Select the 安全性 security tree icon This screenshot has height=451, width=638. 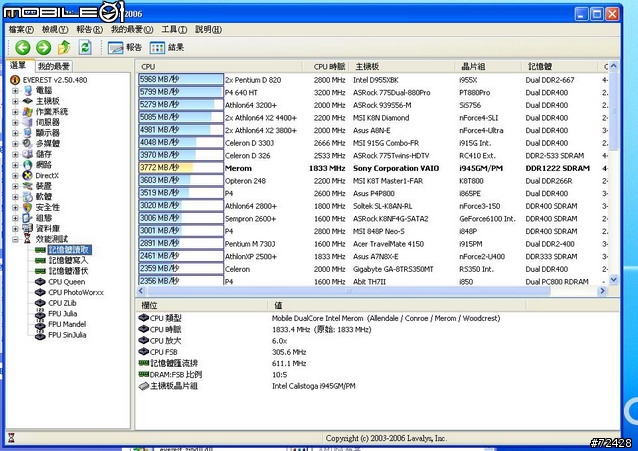(x=28, y=207)
